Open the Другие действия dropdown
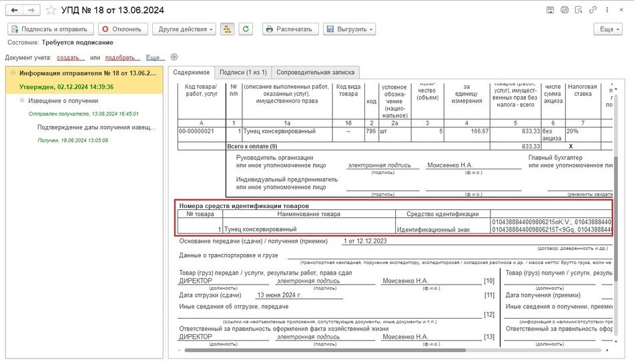The width and height of the screenshot is (634, 364). [x=184, y=29]
